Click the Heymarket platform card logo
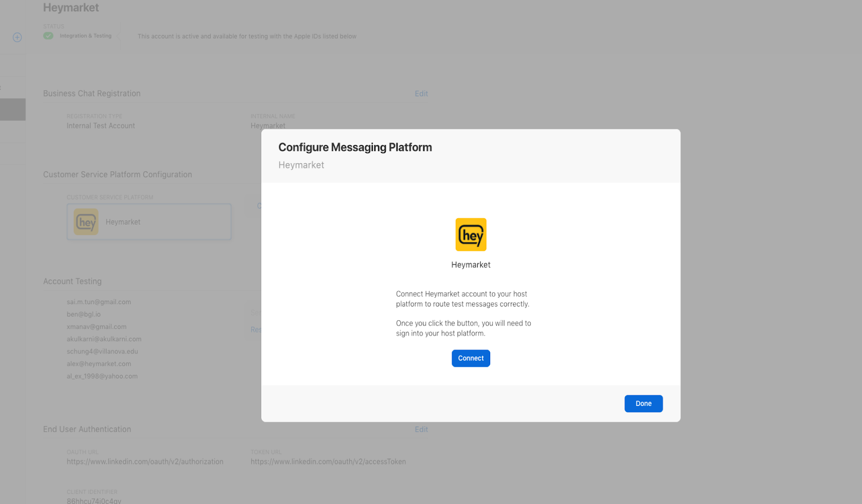862x504 pixels. tap(86, 222)
